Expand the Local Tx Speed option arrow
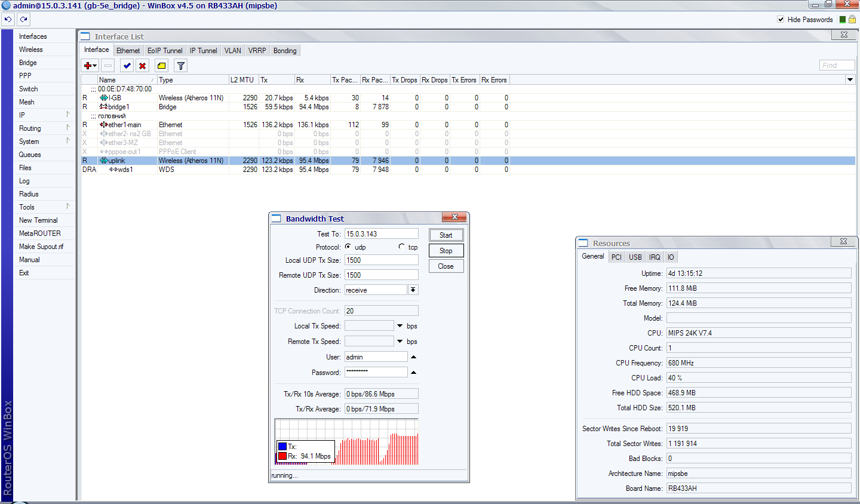 click(400, 326)
